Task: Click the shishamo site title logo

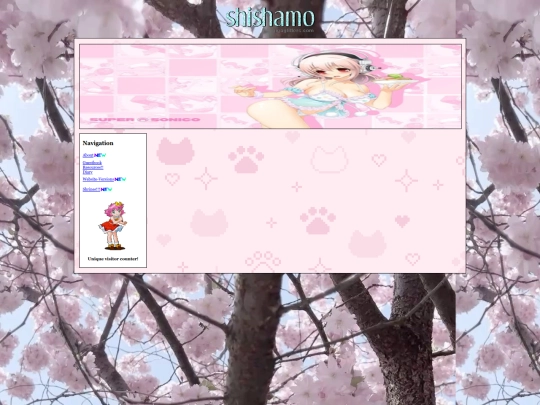Action: pyautogui.click(x=271, y=18)
